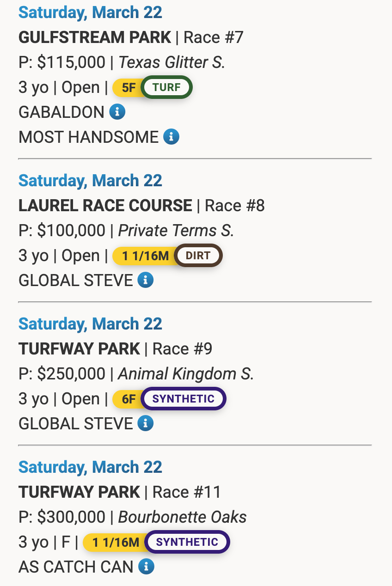Image resolution: width=392 pixels, height=586 pixels.
Task: Click the Saturday, March 22 date above Gulfstream Park
Action: coord(90,12)
